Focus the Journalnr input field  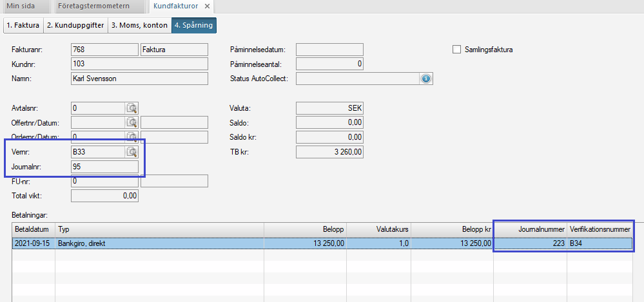click(x=103, y=167)
